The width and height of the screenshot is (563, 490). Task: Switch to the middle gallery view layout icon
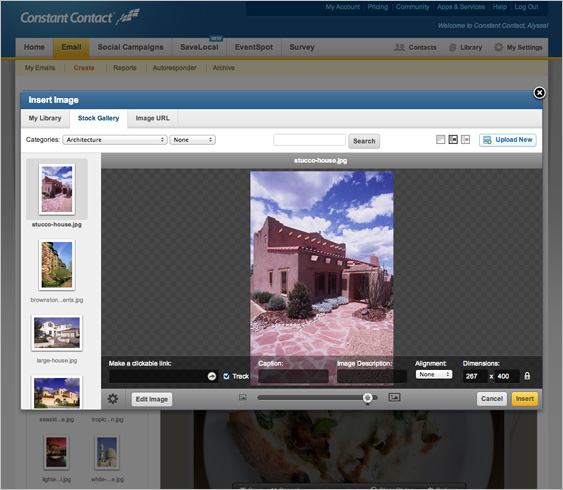(453, 139)
